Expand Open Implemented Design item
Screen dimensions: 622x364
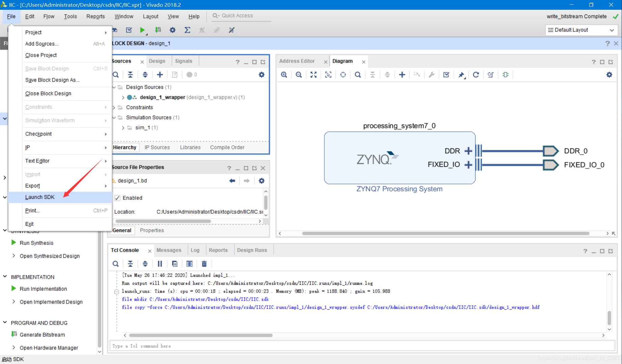(13, 302)
